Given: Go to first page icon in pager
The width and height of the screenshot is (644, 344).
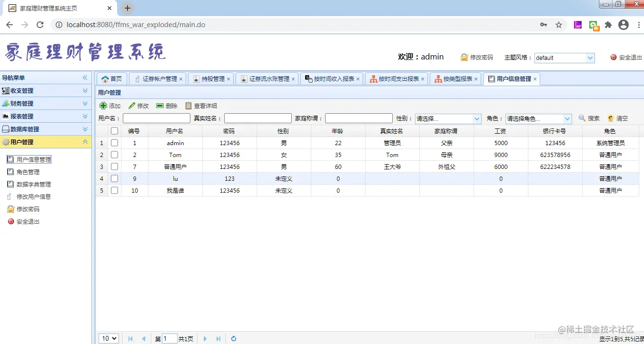Looking at the screenshot, I should (x=130, y=339).
